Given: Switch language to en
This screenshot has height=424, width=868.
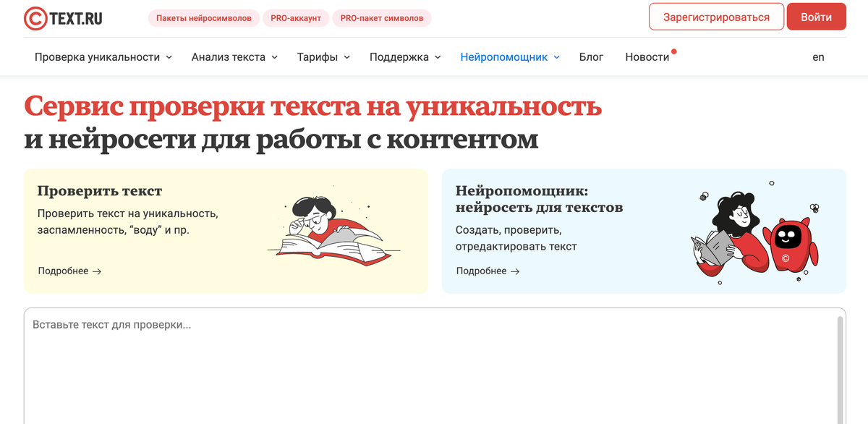Looking at the screenshot, I should pos(818,57).
